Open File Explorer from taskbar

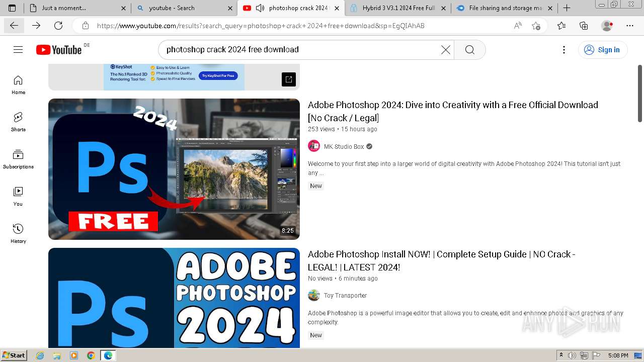coord(57,355)
